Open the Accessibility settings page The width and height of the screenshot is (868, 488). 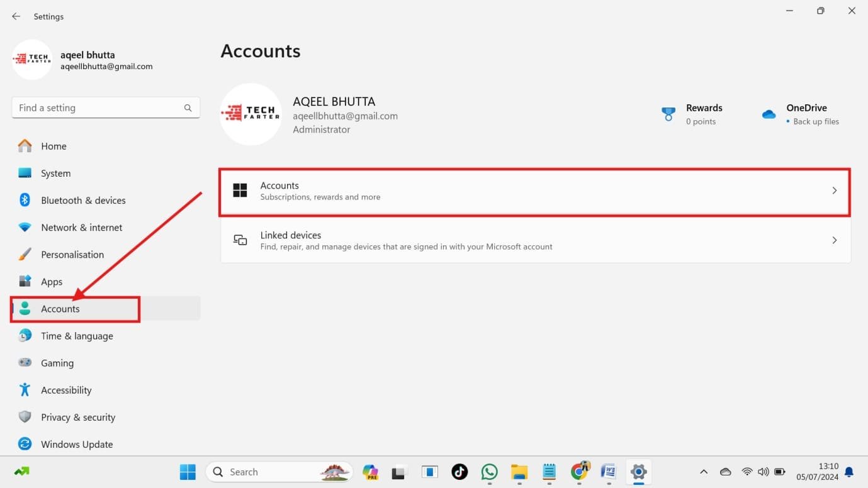[66, 391]
